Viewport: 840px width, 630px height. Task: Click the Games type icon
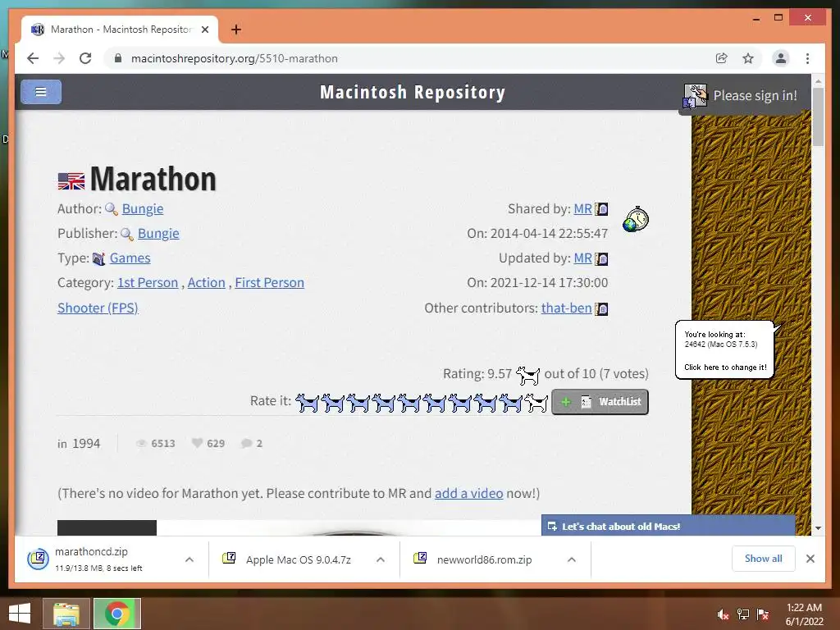point(99,258)
